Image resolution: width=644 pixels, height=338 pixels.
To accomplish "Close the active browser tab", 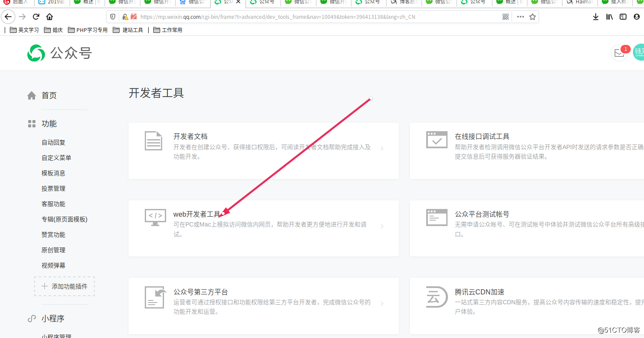I will [238, 2].
